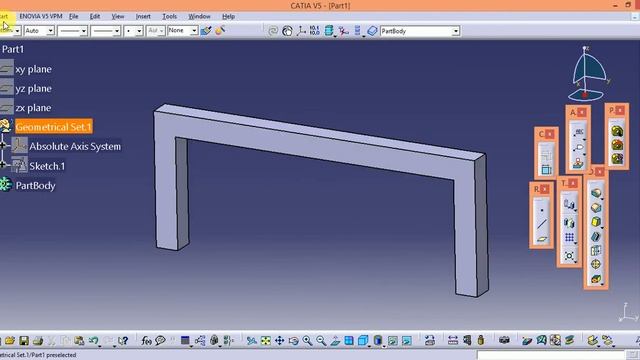Open the Window menu
Screen dimensions: 640x360
pos(199,16)
